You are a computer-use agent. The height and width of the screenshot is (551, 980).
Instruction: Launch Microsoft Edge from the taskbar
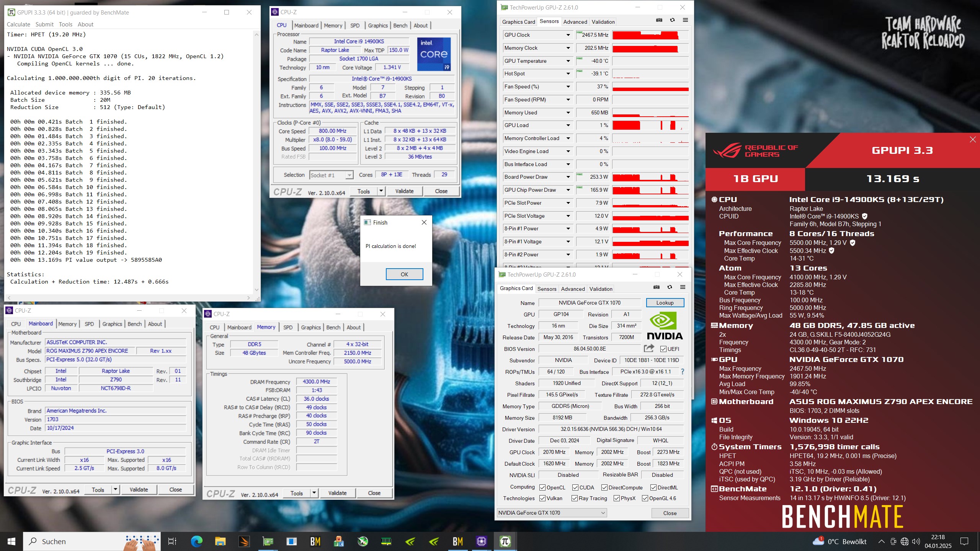click(197, 541)
